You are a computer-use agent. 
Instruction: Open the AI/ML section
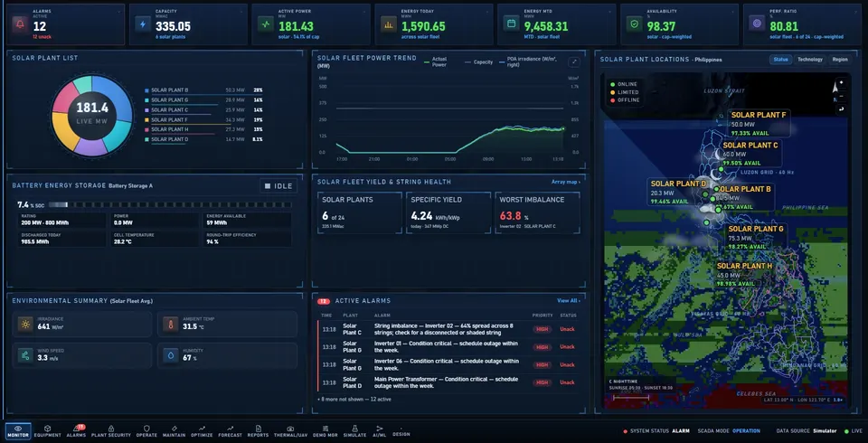pyautogui.click(x=379, y=431)
